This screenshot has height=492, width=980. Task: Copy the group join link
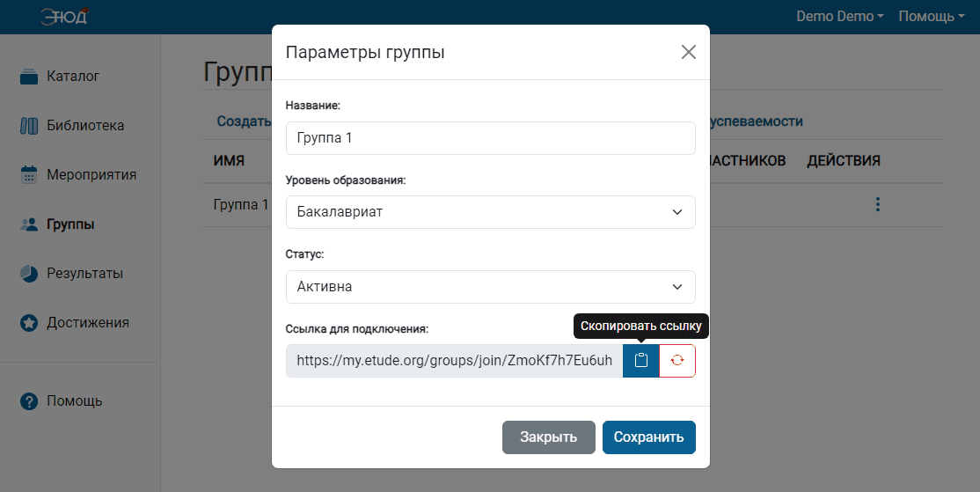(x=640, y=361)
